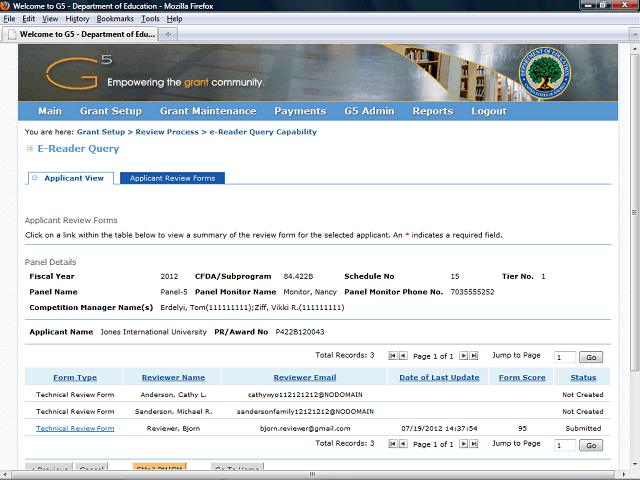Click the vertical scrollbar

(x=634, y=212)
